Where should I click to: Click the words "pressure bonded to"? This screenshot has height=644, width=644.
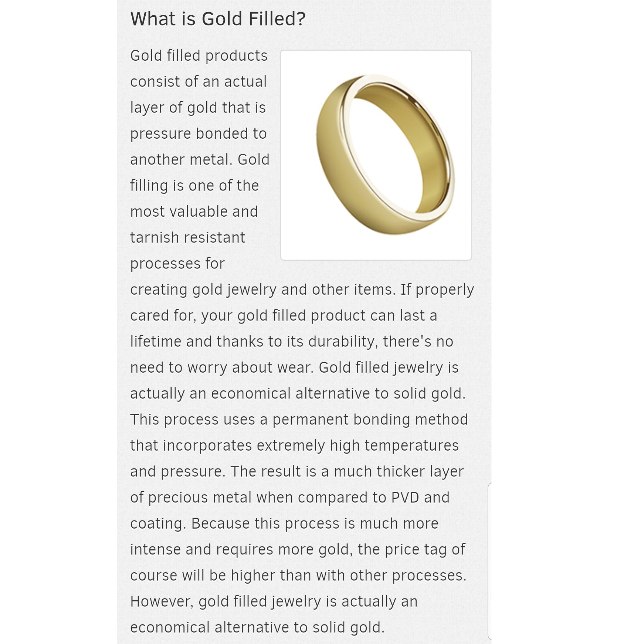pos(198,134)
